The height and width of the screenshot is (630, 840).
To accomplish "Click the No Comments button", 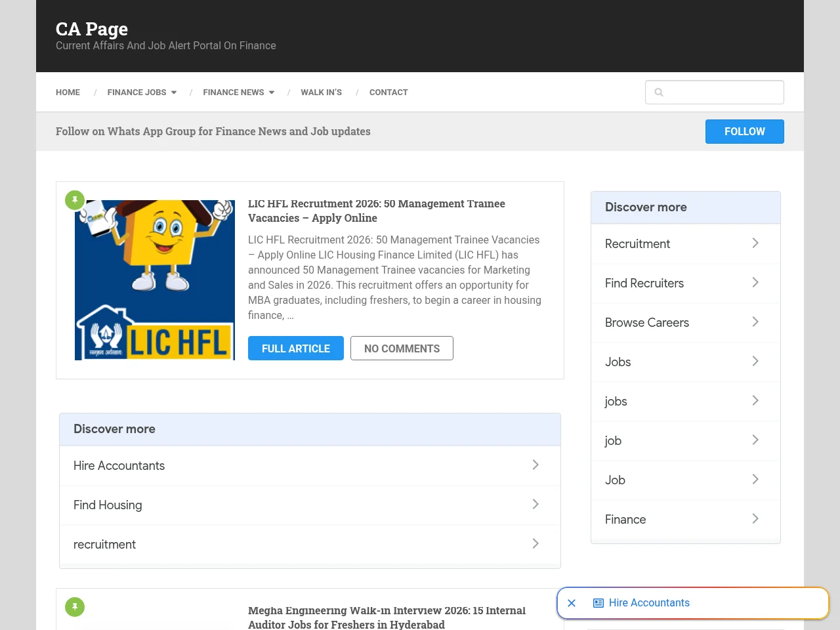I will click(402, 348).
